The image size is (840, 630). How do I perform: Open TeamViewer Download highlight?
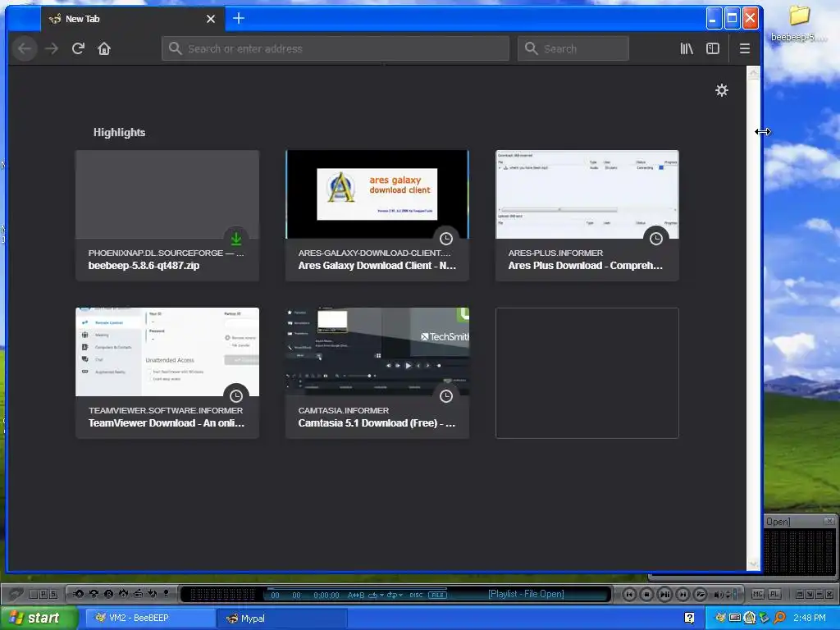[x=167, y=373]
